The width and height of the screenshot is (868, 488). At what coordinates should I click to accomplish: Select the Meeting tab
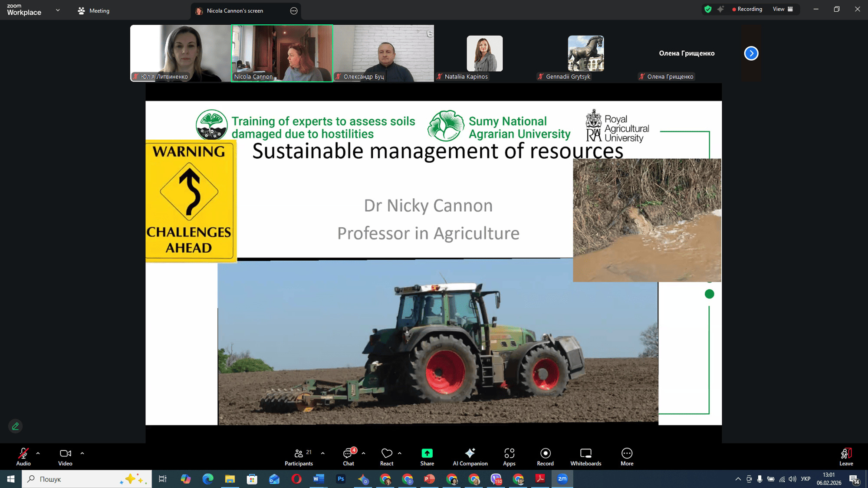(x=94, y=11)
